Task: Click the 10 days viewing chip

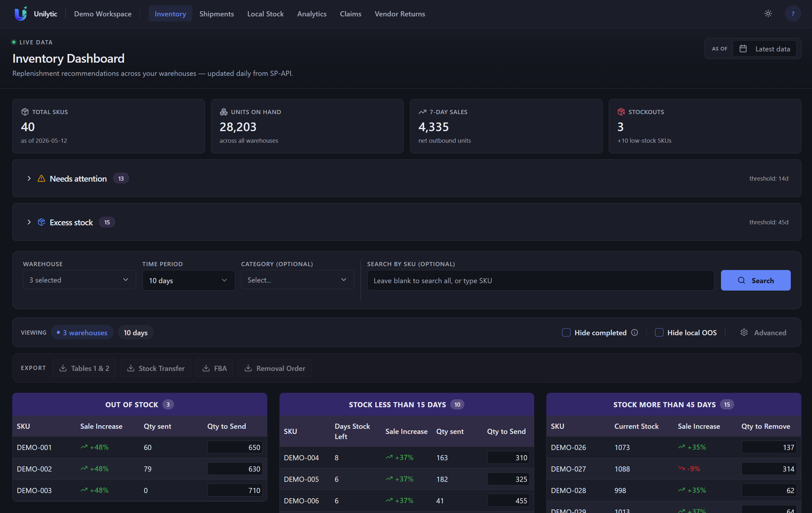Action: (x=136, y=332)
